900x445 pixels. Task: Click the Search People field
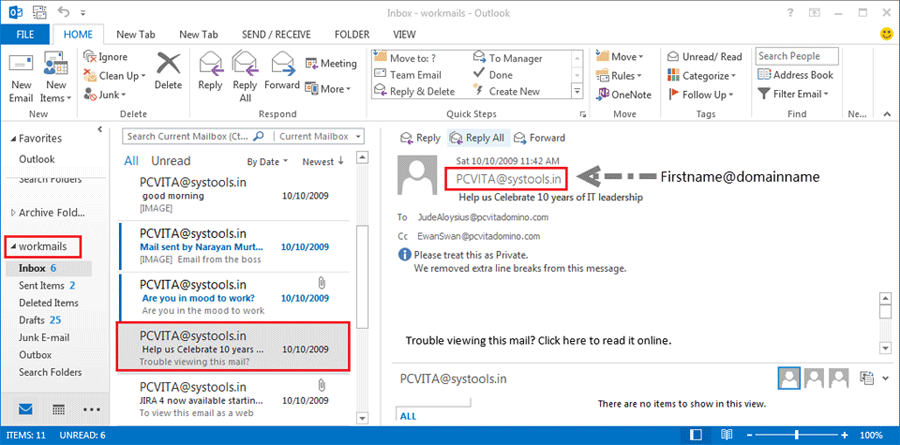coord(797,56)
